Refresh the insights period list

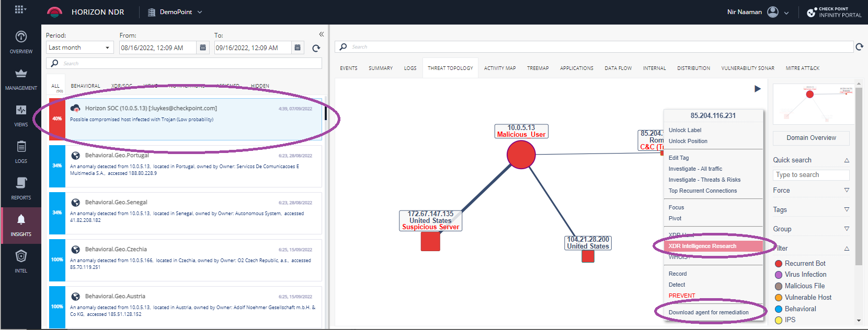pos(316,48)
